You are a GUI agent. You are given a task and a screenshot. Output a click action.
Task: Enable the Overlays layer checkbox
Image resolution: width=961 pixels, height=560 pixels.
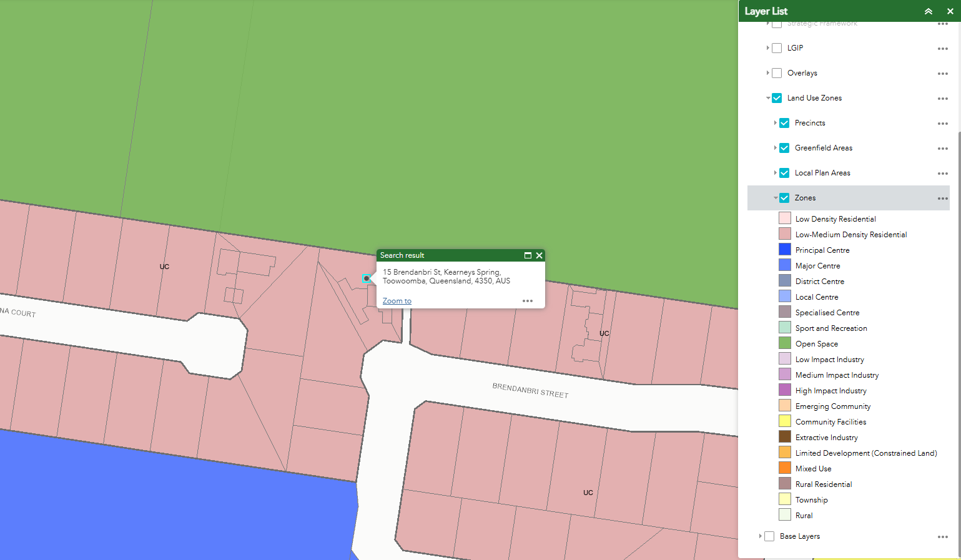[777, 73]
